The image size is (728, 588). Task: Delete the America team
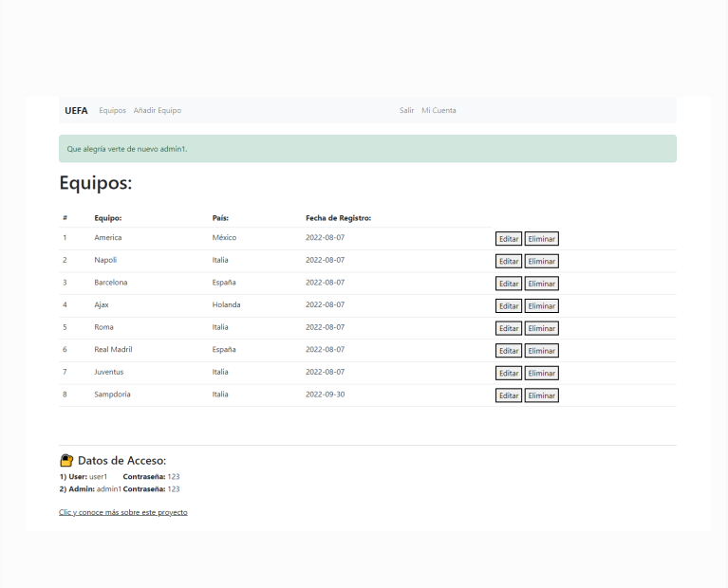pyautogui.click(x=542, y=239)
